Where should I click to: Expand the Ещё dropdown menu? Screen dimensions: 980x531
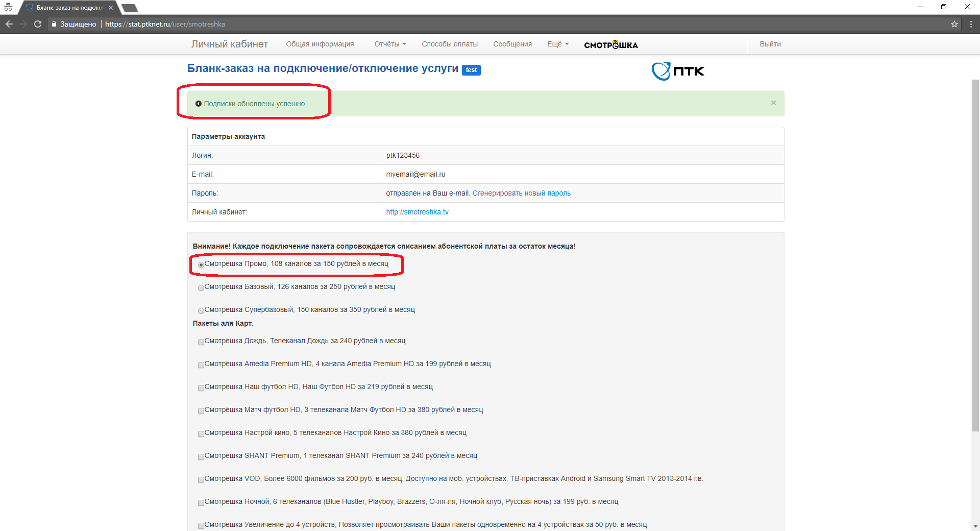coord(558,44)
